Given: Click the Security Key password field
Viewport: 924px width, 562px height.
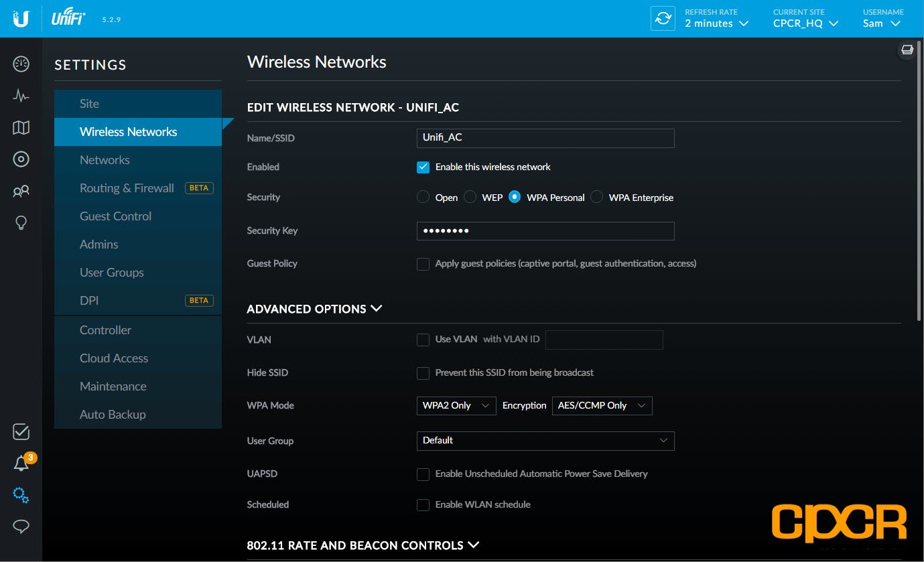Looking at the screenshot, I should 545,231.
